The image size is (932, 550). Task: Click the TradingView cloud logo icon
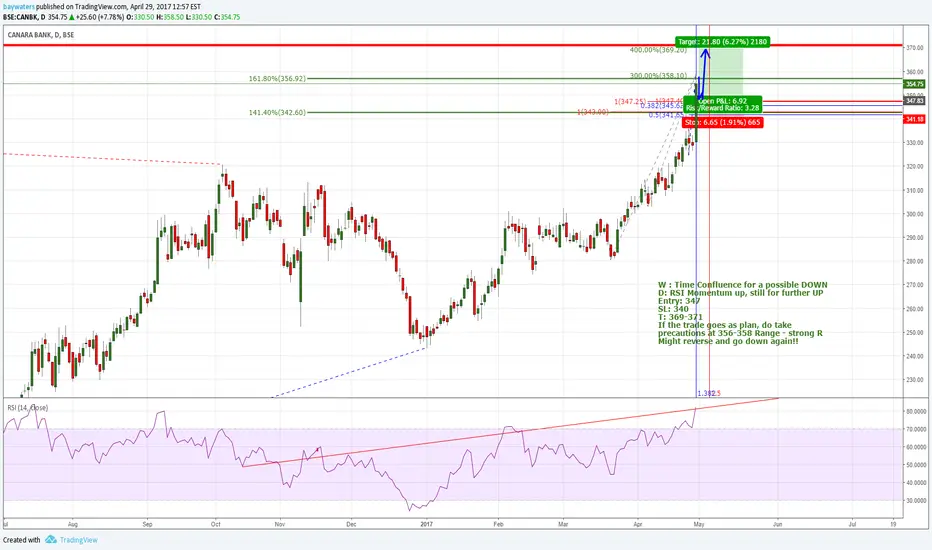point(51,540)
